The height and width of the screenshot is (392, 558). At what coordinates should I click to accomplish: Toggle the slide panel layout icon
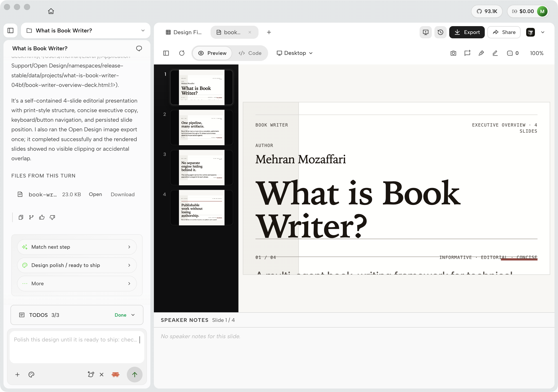click(x=166, y=53)
